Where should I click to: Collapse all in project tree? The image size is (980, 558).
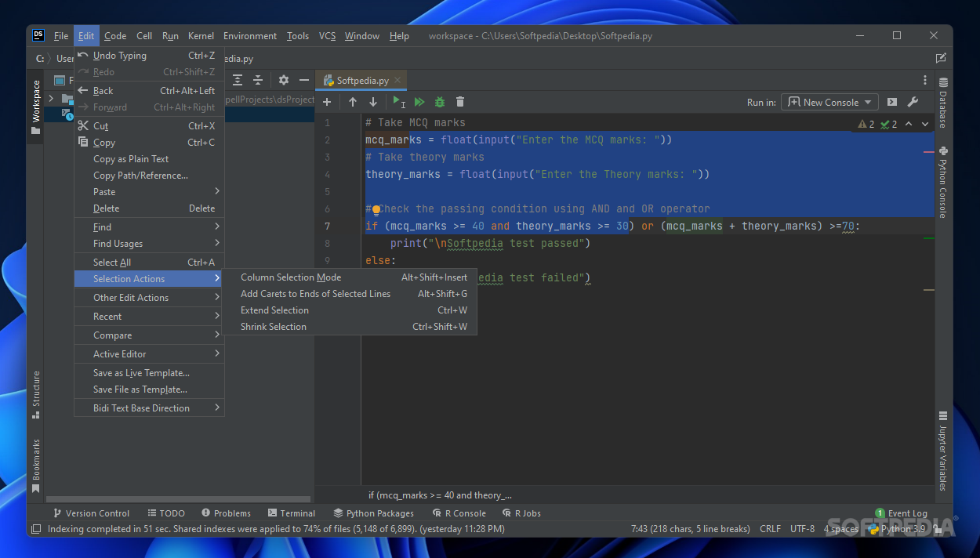pyautogui.click(x=257, y=80)
